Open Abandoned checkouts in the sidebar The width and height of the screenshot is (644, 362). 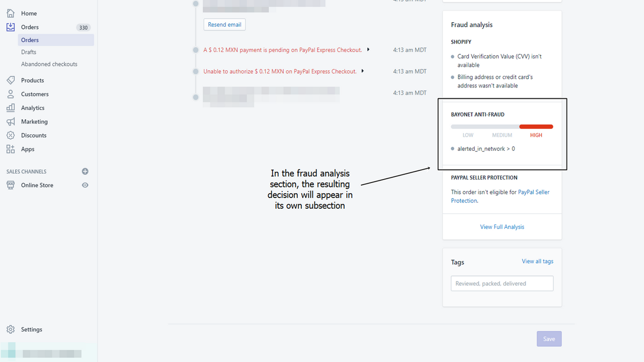[x=49, y=64]
